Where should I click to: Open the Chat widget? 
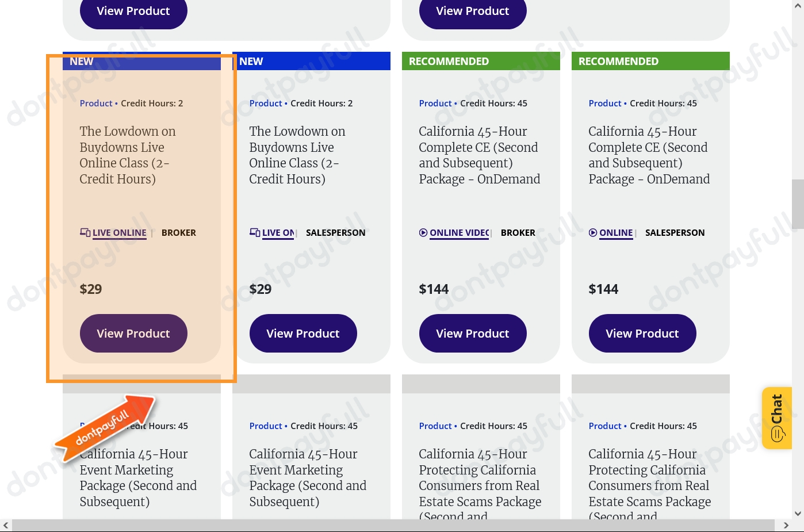(x=777, y=418)
